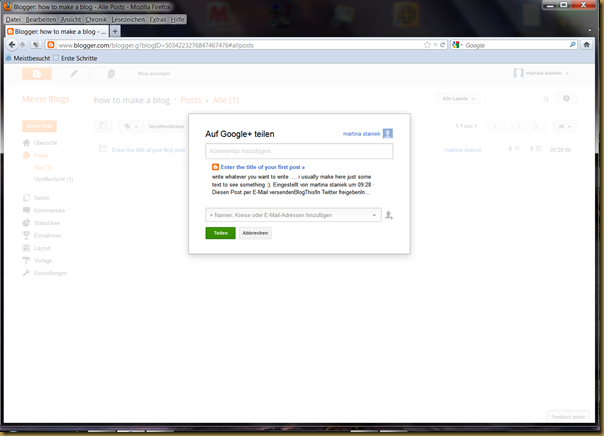Click the pencil new post icon

[74, 74]
